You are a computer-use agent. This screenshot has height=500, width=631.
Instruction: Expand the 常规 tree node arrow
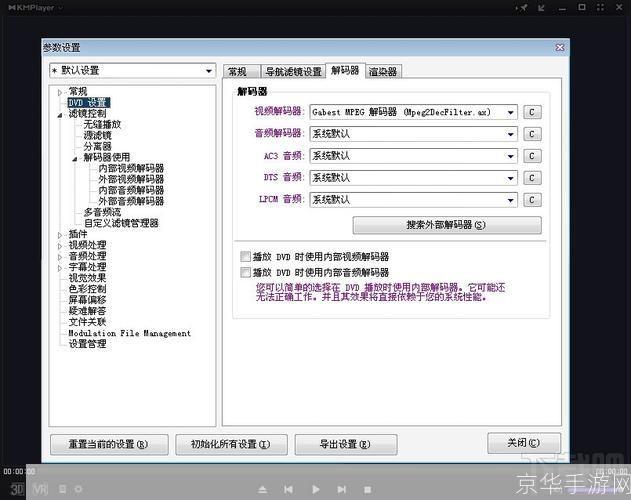60,93
